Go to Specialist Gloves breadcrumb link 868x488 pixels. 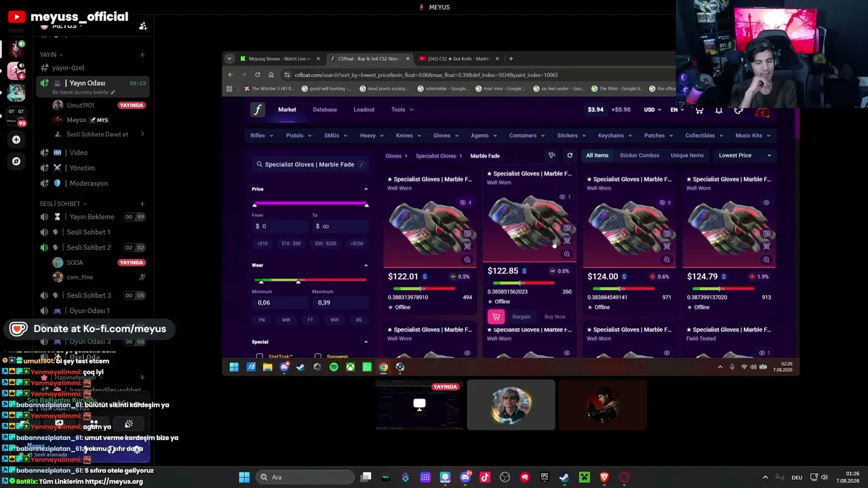point(436,156)
